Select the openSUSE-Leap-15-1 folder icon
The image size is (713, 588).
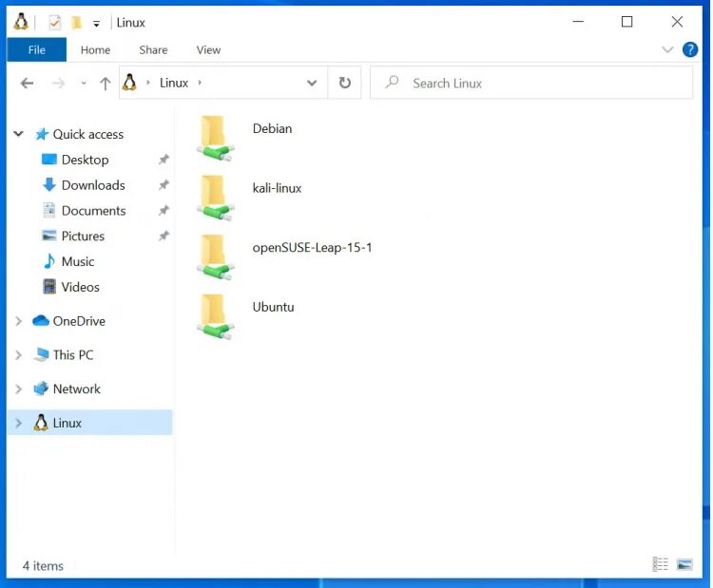point(216,257)
